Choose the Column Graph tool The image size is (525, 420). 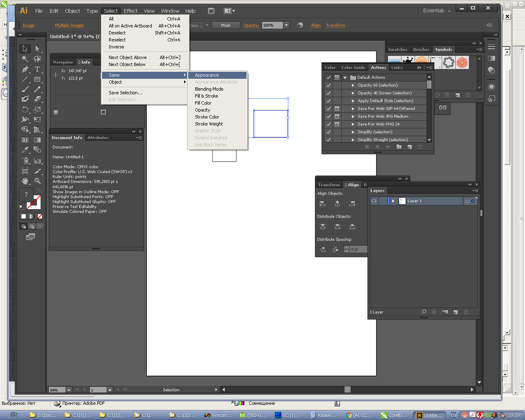(37, 160)
